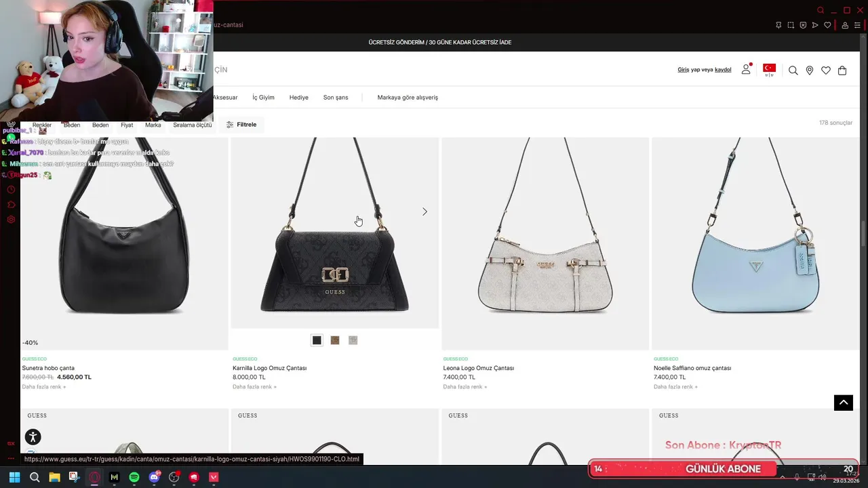Open Opera easy setup sliders menu
This screenshot has width=868, height=488.
pos(857,25)
